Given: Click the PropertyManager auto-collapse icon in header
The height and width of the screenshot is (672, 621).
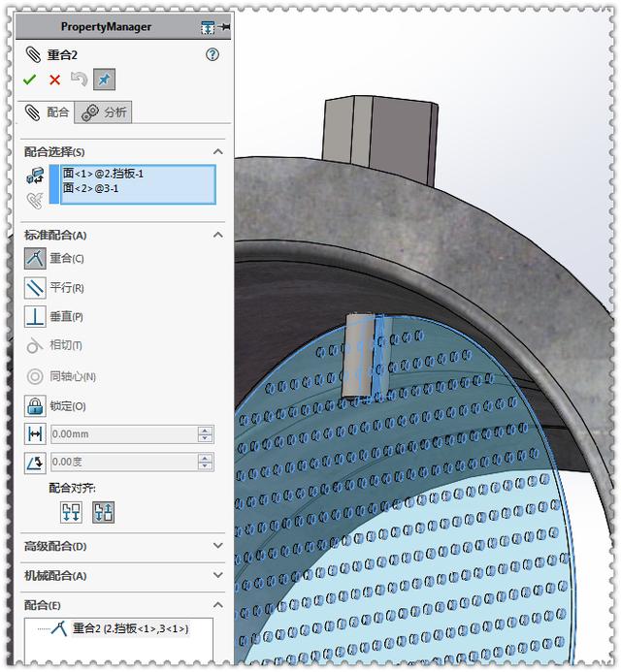Looking at the screenshot, I should click(208, 27).
